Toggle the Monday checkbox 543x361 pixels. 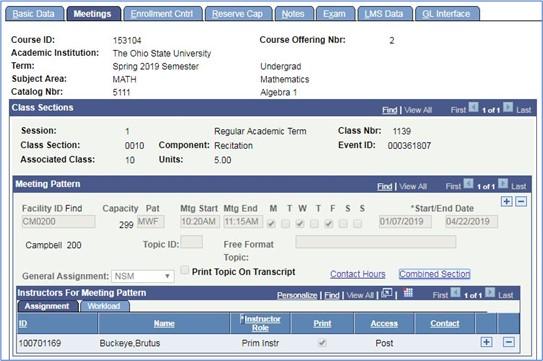click(x=272, y=224)
